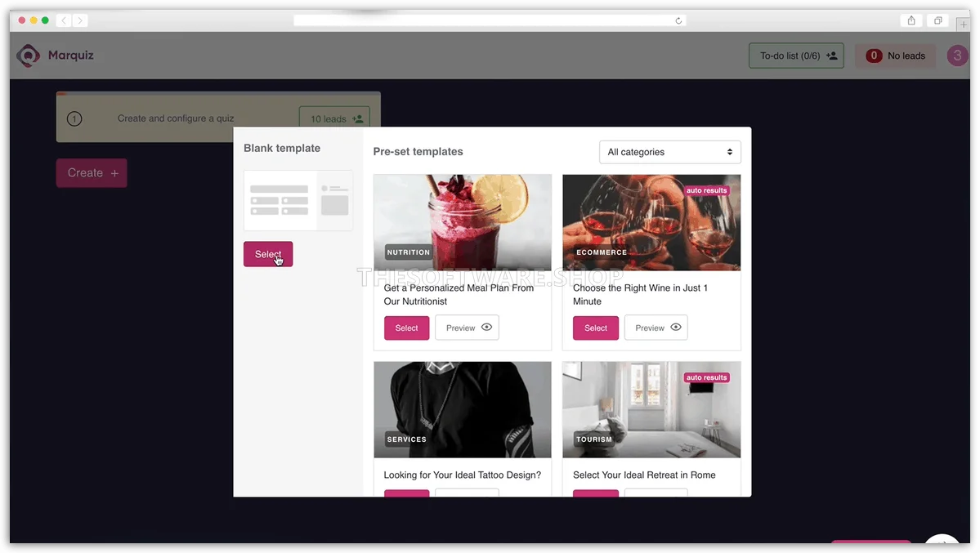Screen dimensions: 980x553
Task: Select the Personalized Meal Plan template
Action: pos(407,328)
